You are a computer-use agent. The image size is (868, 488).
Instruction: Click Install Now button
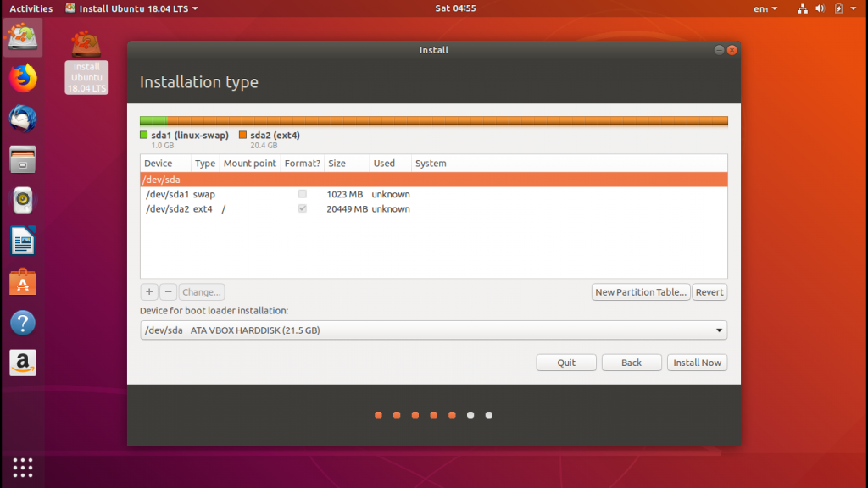(x=697, y=363)
